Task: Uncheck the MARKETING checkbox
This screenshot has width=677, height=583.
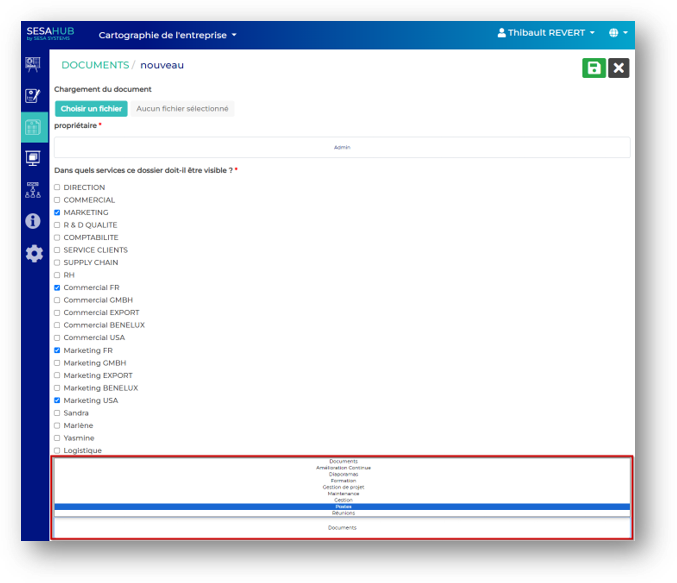Action: pyautogui.click(x=57, y=213)
